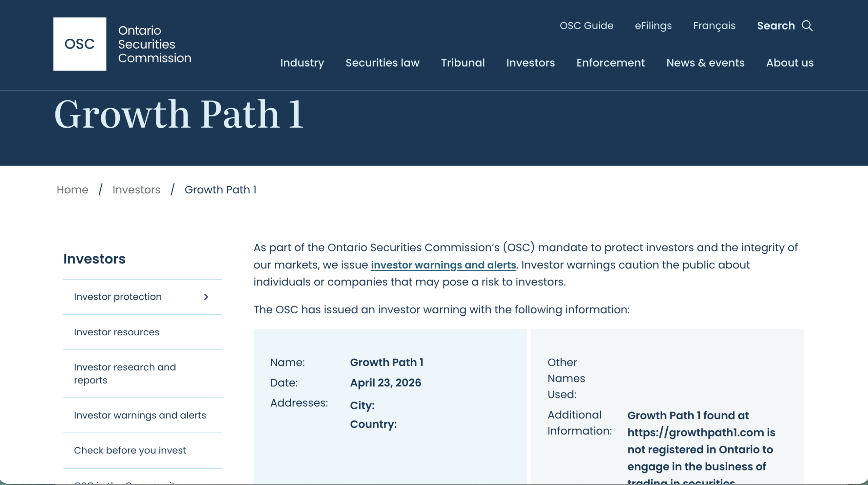
Task: Open the Enforcement menu
Action: click(x=610, y=63)
